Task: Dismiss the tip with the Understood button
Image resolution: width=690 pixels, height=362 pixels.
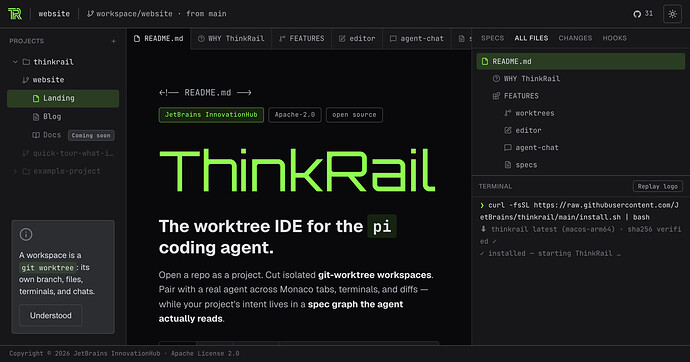Action: point(51,315)
